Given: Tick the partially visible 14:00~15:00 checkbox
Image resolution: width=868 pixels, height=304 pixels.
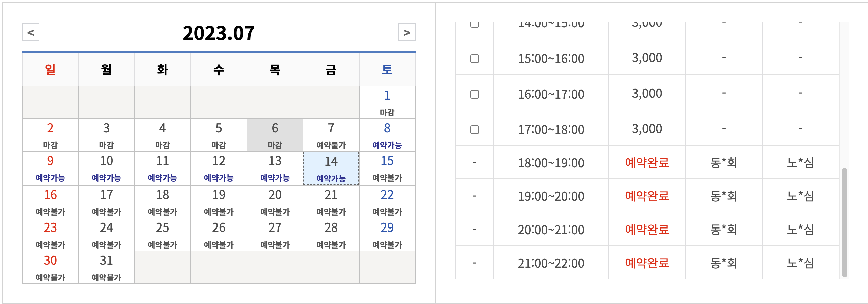Looking at the screenshot, I should [474, 24].
